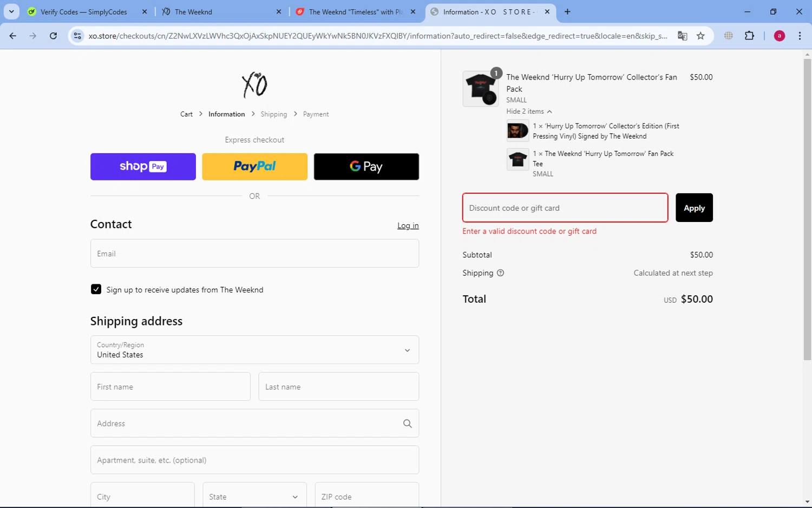Switch to The Weeknd Timeless tab

tap(356, 11)
